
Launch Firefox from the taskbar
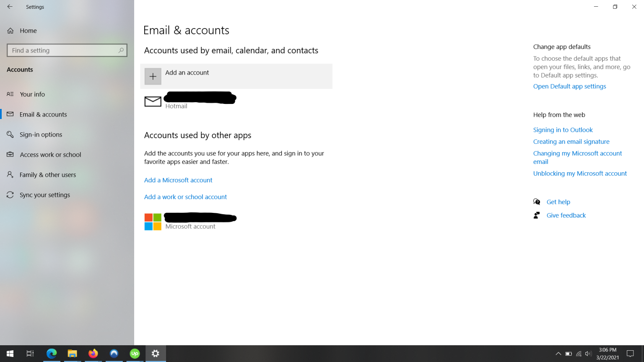(x=93, y=354)
